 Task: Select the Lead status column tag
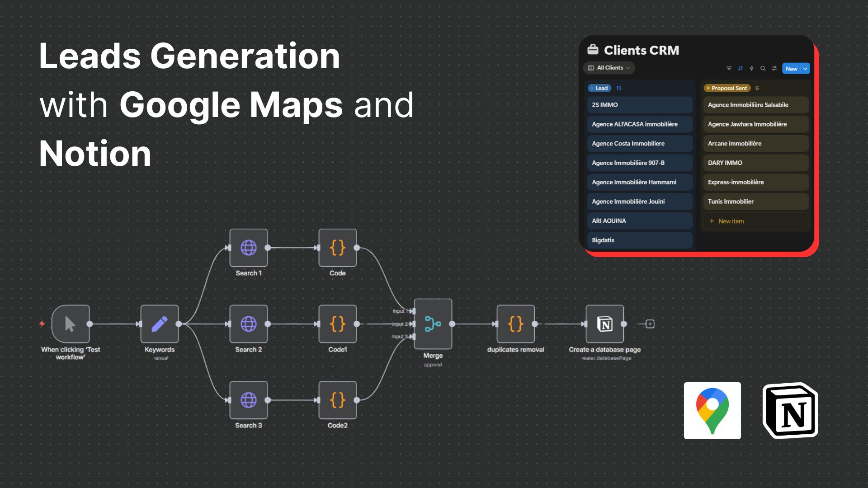[x=599, y=88]
